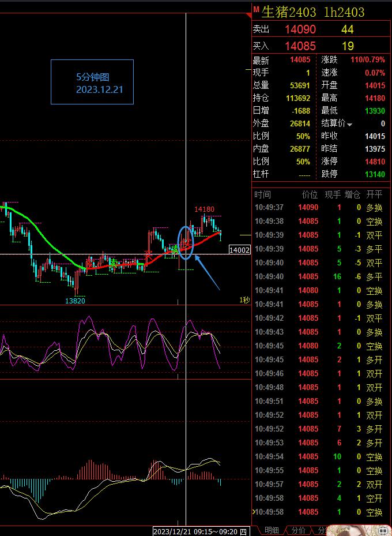Screen dimensions: 392x536
Task: Open the 分价 tab
Action: coord(298,530)
